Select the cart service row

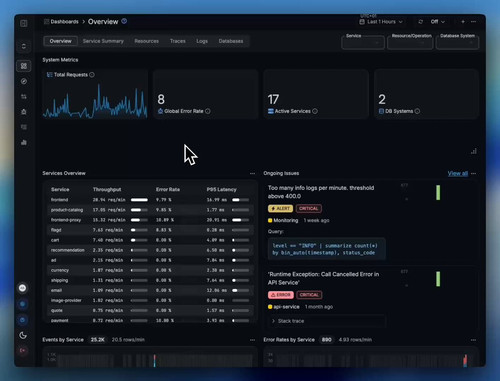[150, 240]
